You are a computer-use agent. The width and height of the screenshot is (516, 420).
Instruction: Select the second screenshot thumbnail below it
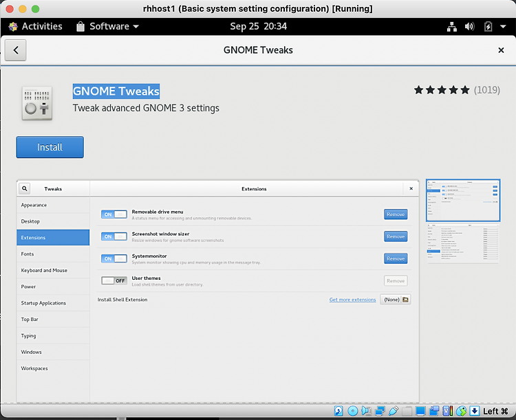pyautogui.click(x=463, y=243)
